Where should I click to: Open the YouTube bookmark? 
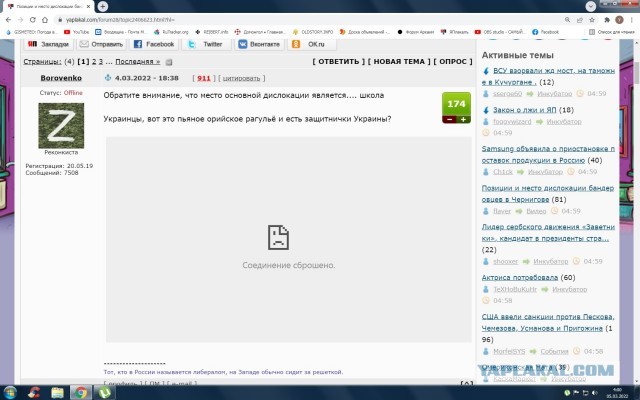tap(76, 32)
